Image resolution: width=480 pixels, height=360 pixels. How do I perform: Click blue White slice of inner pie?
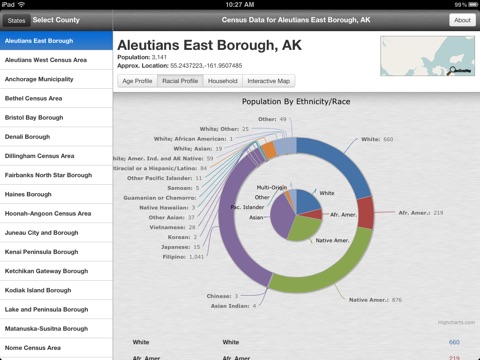pos(306,201)
